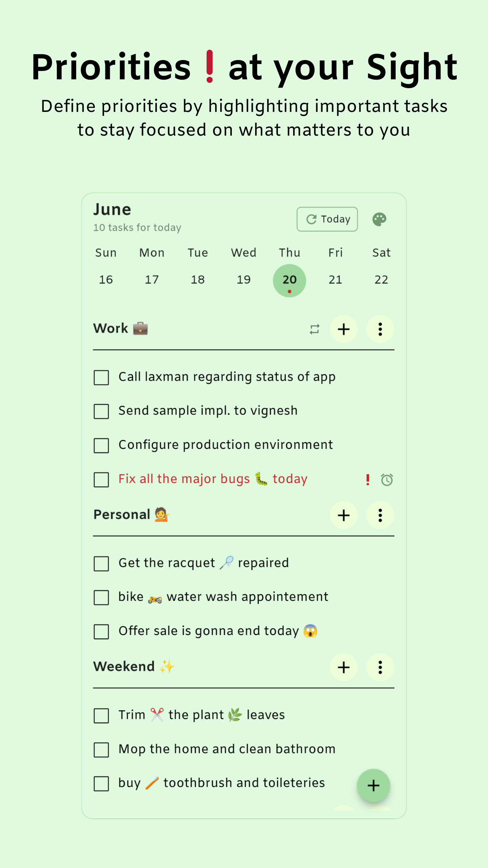Mark Configure production environment as done
488x868 pixels.
click(x=101, y=446)
